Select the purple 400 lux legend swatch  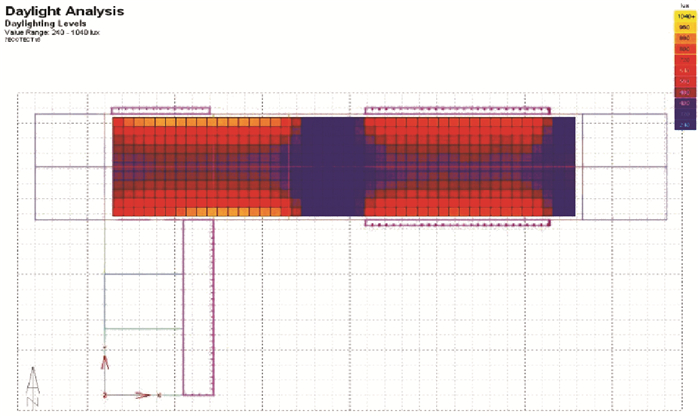683,104
